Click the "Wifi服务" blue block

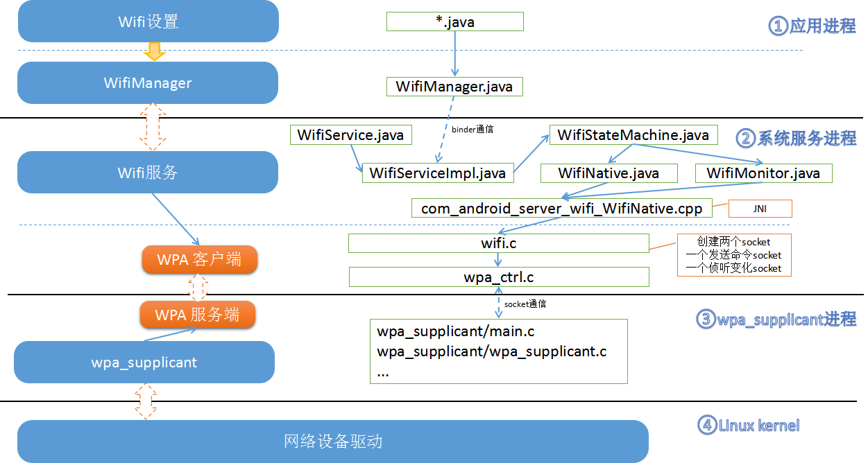pos(148,173)
